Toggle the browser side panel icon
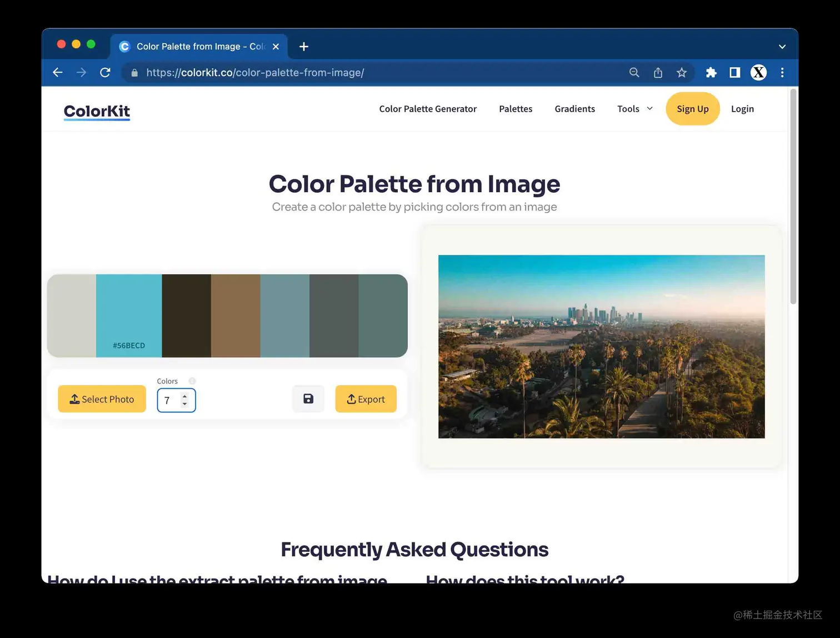 pyautogui.click(x=734, y=72)
